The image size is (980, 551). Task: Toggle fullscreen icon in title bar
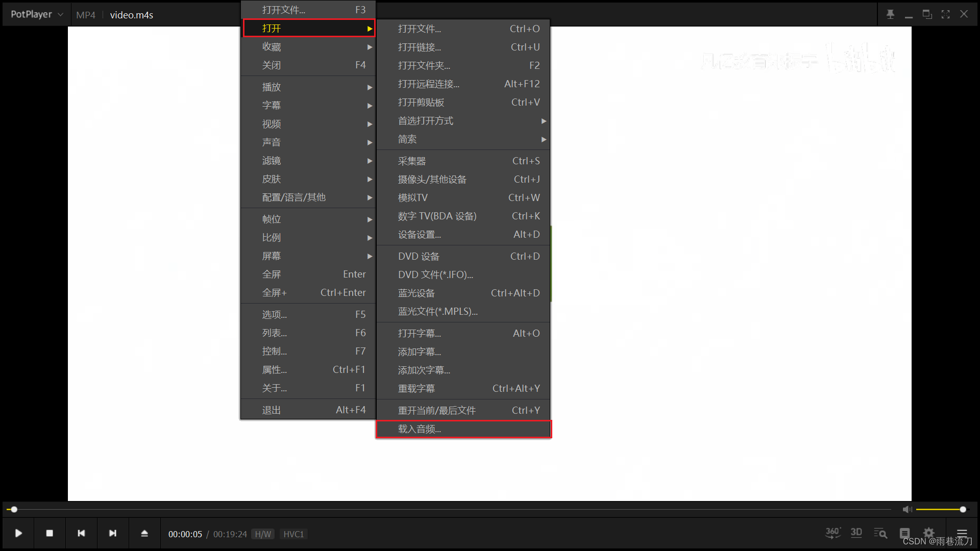(945, 14)
